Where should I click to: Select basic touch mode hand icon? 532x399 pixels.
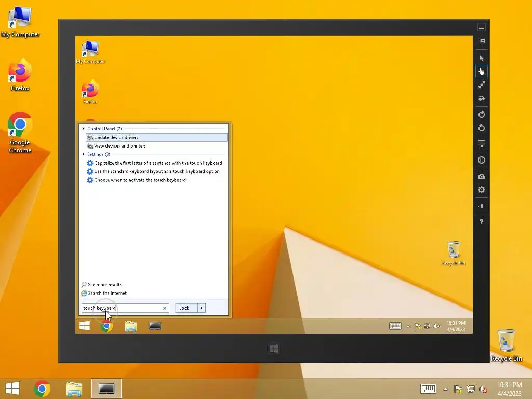(x=482, y=71)
